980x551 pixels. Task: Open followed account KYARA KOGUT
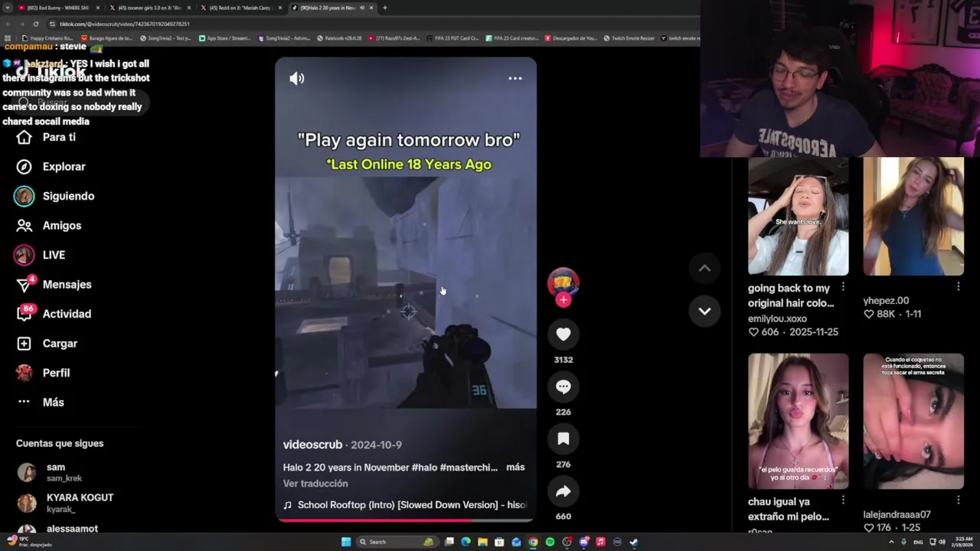tap(66, 503)
